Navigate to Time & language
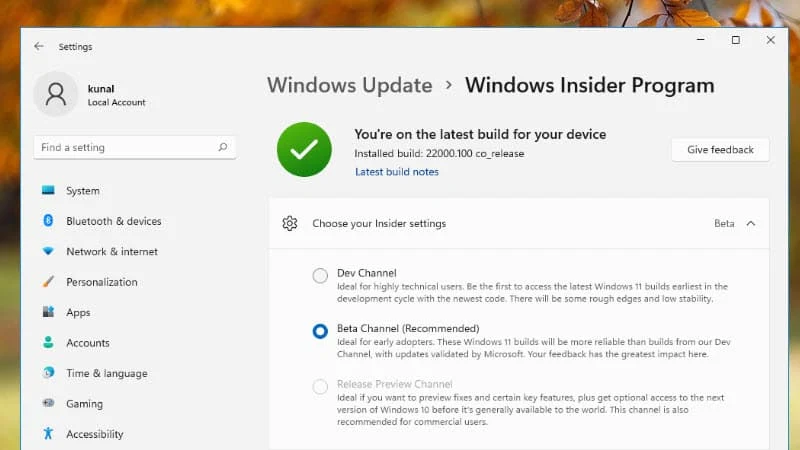Screen dimensions: 800x450 pyautogui.click(x=107, y=373)
